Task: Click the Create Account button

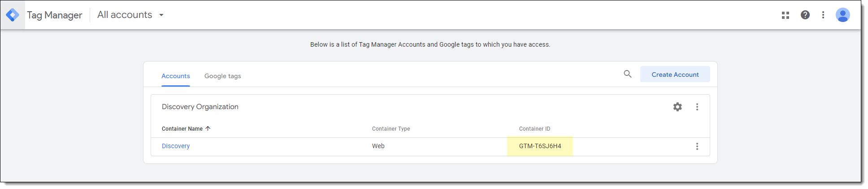Action: (x=675, y=75)
